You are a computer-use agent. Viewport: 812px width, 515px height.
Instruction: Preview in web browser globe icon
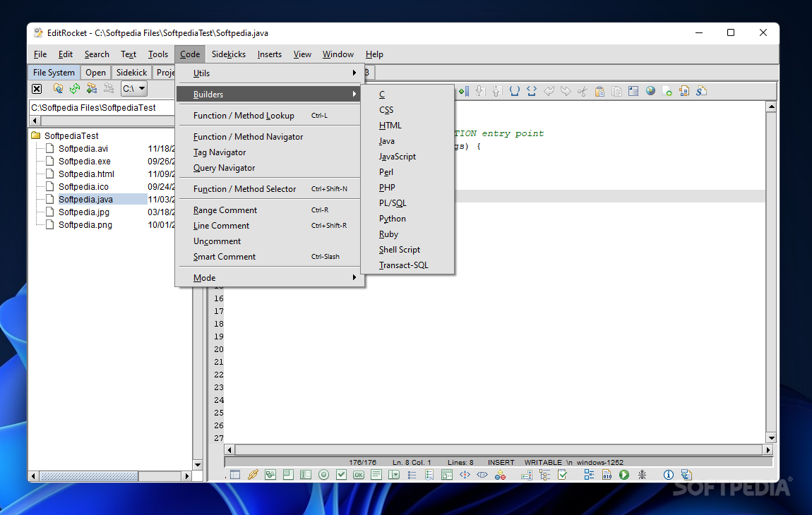(x=650, y=91)
